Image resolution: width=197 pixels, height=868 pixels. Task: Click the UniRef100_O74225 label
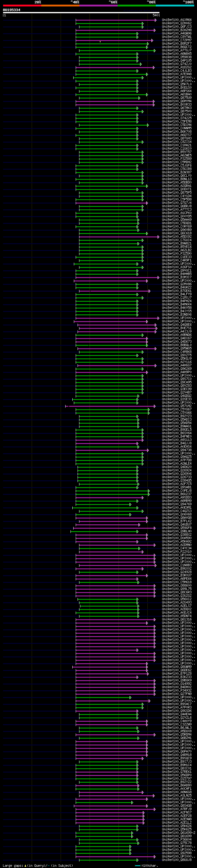pyautogui.click(x=177, y=118)
